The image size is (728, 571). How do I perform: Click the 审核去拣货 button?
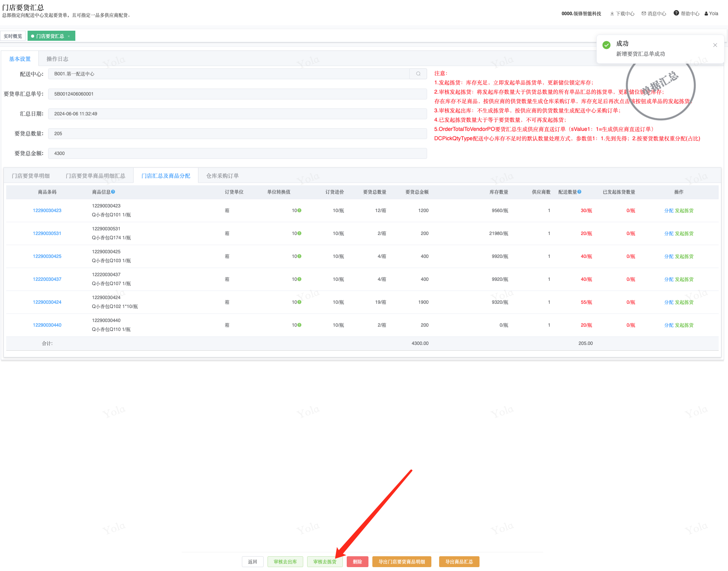[x=325, y=562]
